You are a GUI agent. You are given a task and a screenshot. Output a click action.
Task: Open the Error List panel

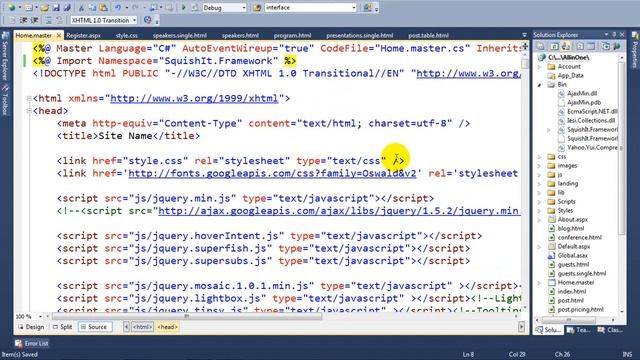(x=32, y=343)
